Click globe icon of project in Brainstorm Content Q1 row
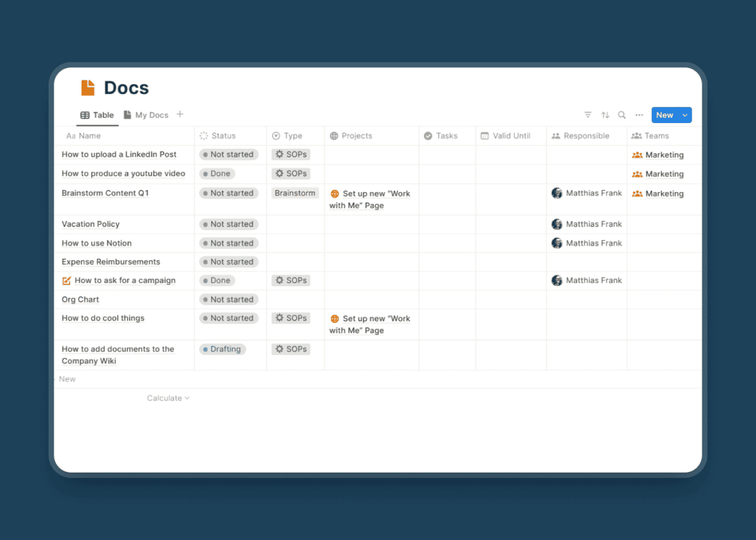Viewport: 756px width, 540px height. click(335, 194)
